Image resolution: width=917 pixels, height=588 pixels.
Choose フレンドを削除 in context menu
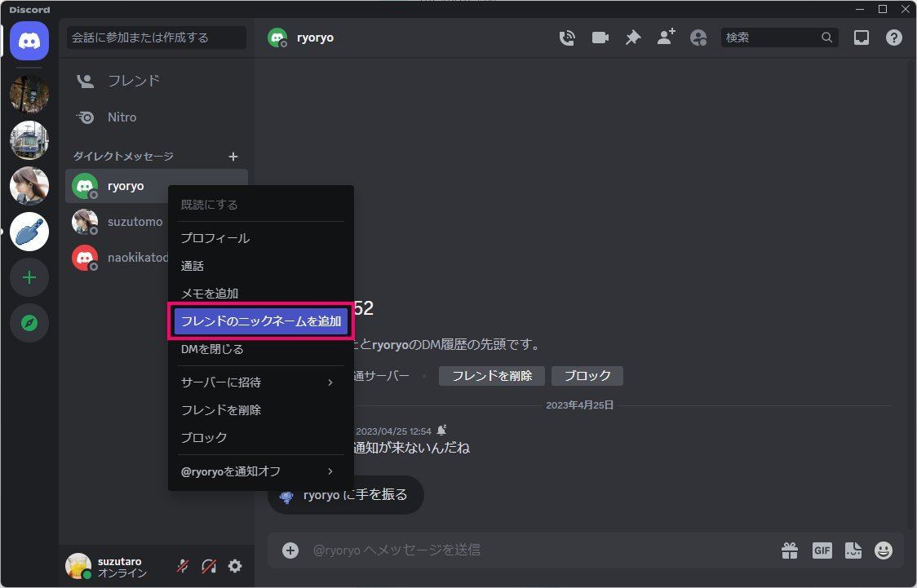click(x=261, y=410)
